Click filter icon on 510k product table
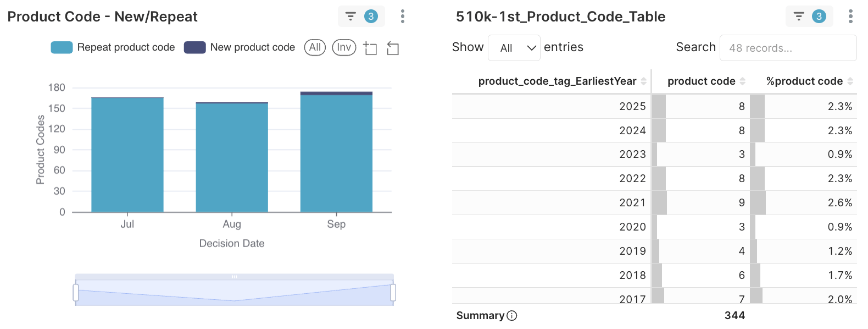This screenshot has width=868, height=329. coord(799,17)
